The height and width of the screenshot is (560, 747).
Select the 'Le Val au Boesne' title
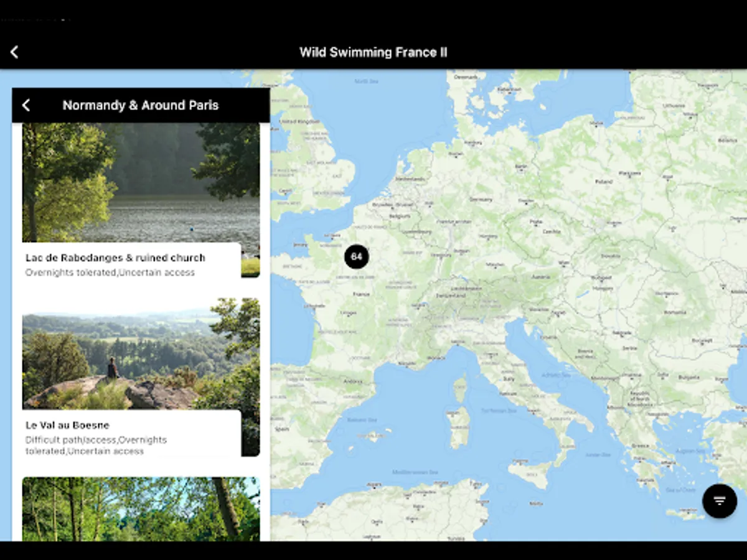(x=67, y=426)
